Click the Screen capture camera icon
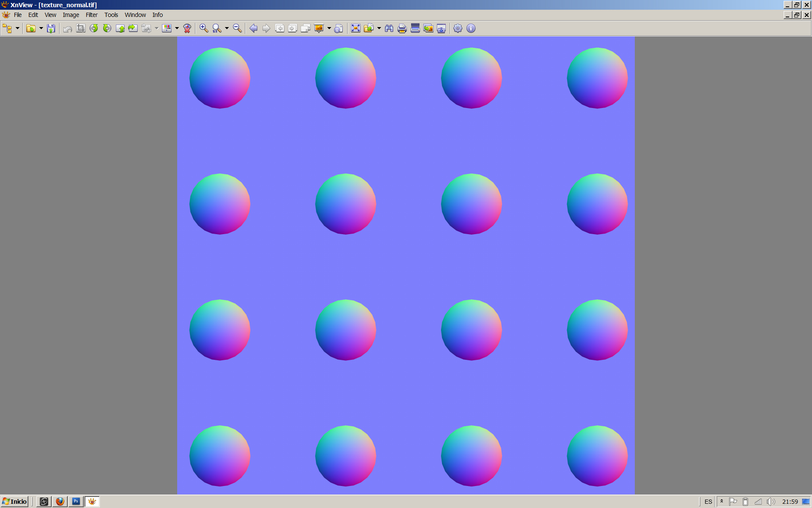 click(442, 28)
